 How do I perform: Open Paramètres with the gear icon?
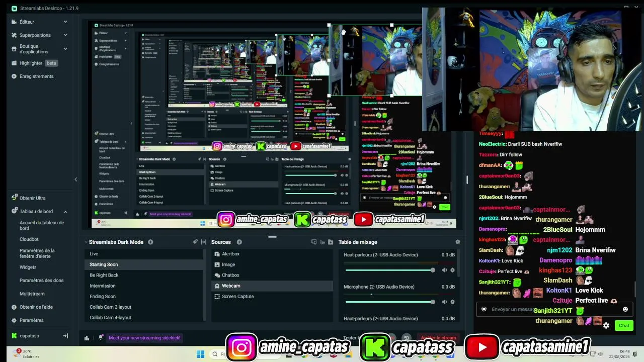coord(14,320)
